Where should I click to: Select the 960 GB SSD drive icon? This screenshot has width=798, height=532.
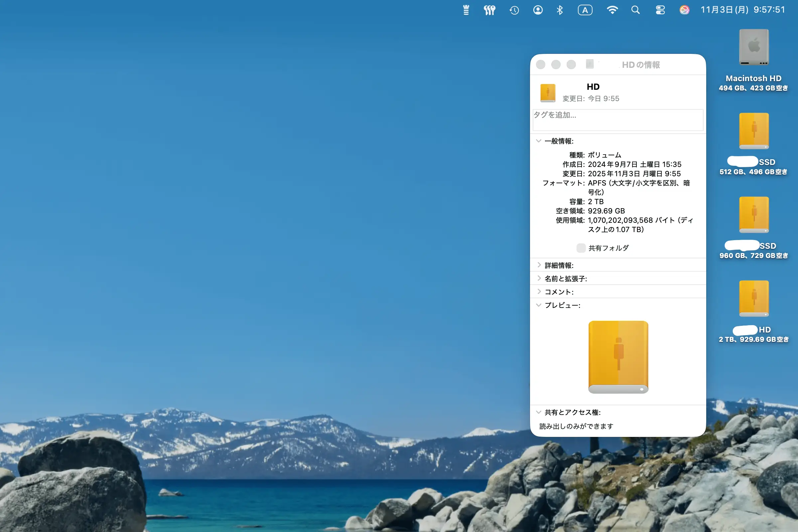(x=753, y=214)
